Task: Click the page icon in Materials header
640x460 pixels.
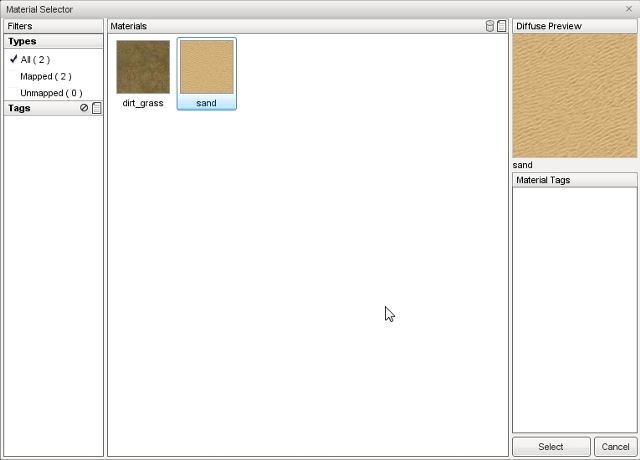Action: coord(502,26)
